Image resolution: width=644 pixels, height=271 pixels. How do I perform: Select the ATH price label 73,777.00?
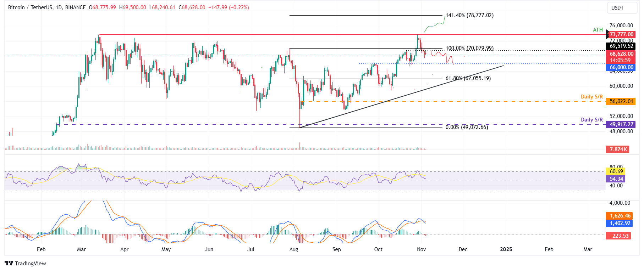621,34
